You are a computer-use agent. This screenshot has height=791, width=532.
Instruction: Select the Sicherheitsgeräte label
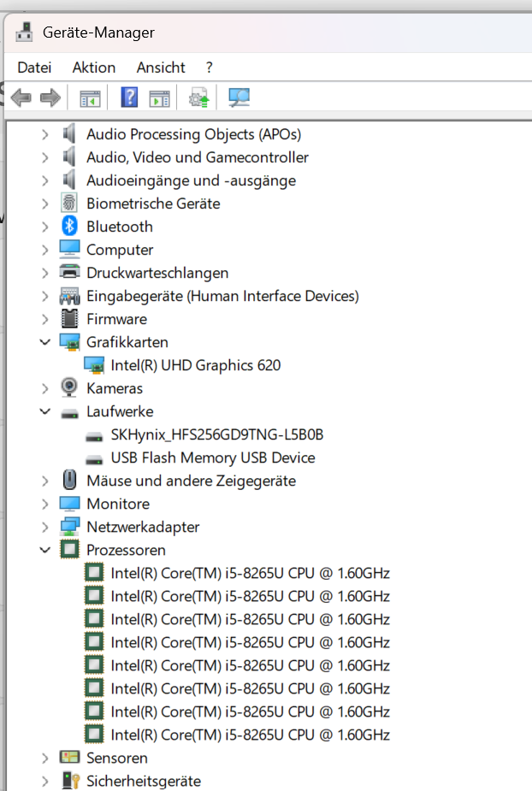coord(144,781)
